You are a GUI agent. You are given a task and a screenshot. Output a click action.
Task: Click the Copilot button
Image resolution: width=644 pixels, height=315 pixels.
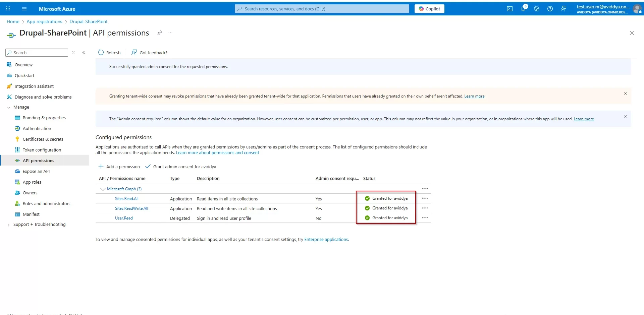click(429, 9)
